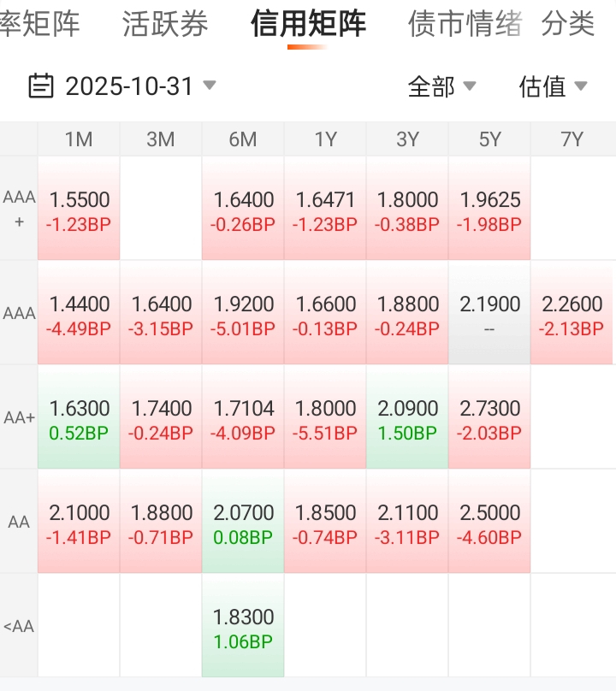Open the AAA+ 1M cell 1.5500
The image size is (616, 691).
[x=79, y=210]
